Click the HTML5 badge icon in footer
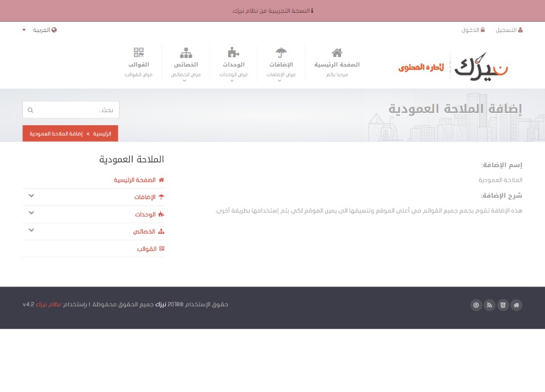The image size is (545, 392). [x=502, y=305]
